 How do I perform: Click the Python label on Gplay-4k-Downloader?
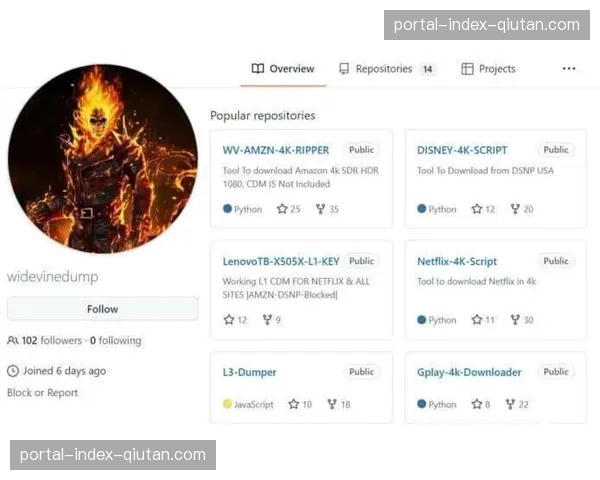tap(442, 405)
